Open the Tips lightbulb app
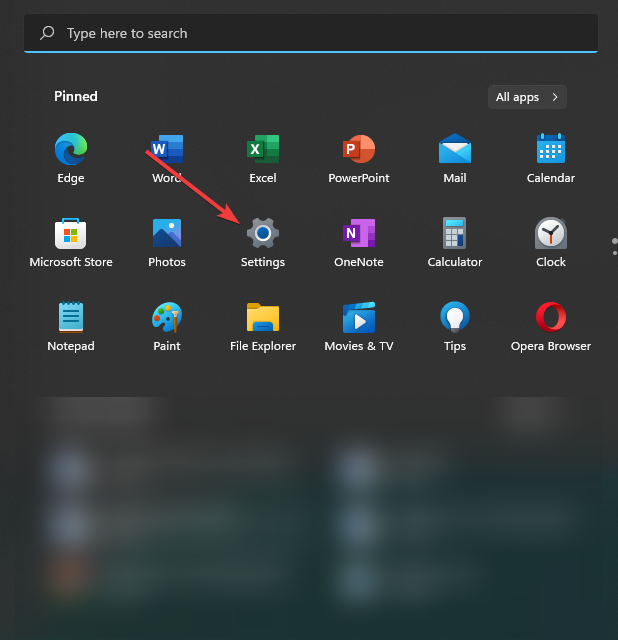The image size is (618, 640). (455, 317)
